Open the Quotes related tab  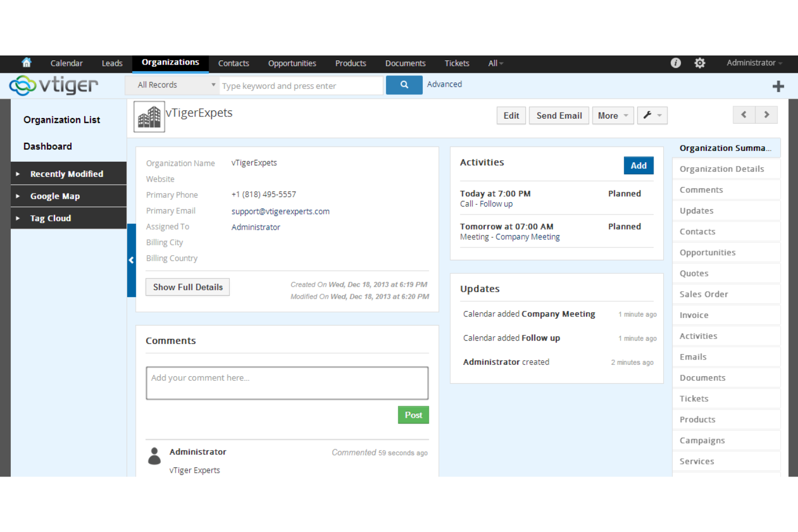tap(726, 273)
